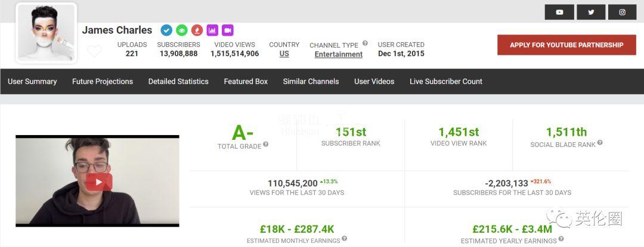This screenshot has height=247, width=644.
Task: Click the 151st subscriber rank
Action: pyautogui.click(x=351, y=132)
